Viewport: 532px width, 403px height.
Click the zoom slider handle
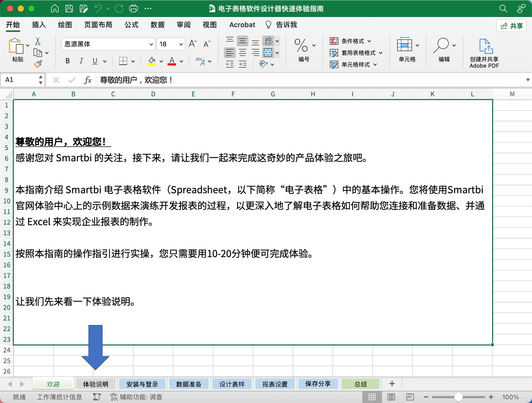(x=458, y=397)
